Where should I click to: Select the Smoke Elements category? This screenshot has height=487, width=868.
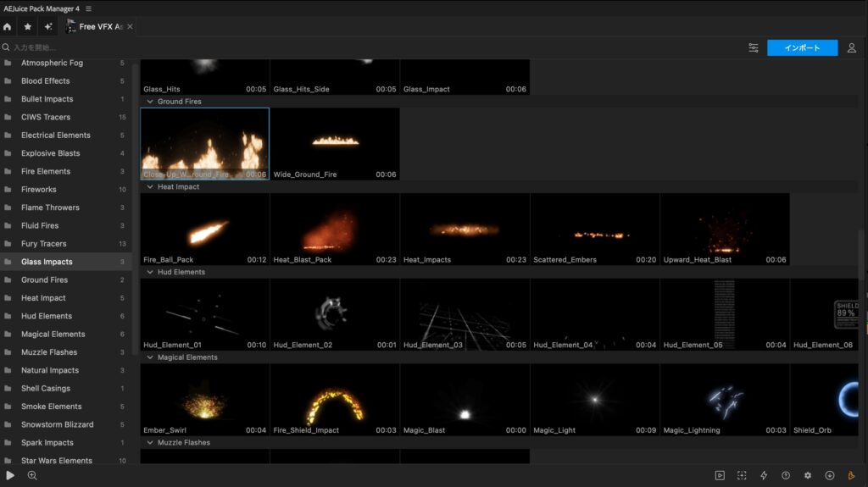[x=65, y=407]
